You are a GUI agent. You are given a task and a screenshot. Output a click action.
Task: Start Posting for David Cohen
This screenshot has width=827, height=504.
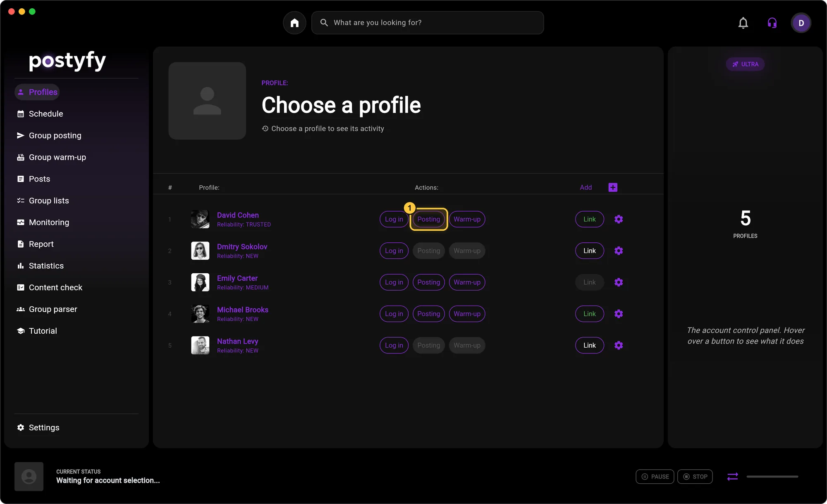(429, 219)
